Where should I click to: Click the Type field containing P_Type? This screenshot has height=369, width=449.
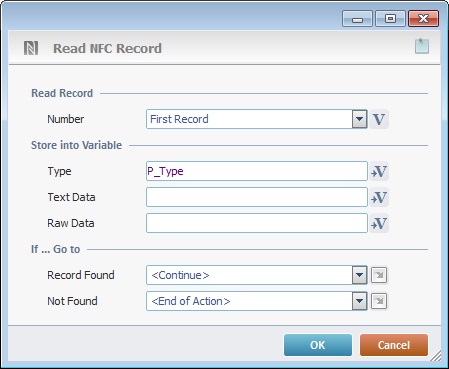257,171
